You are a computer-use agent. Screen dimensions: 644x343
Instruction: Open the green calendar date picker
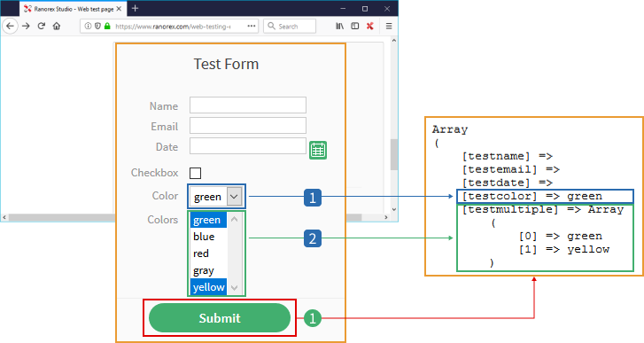tap(318, 150)
